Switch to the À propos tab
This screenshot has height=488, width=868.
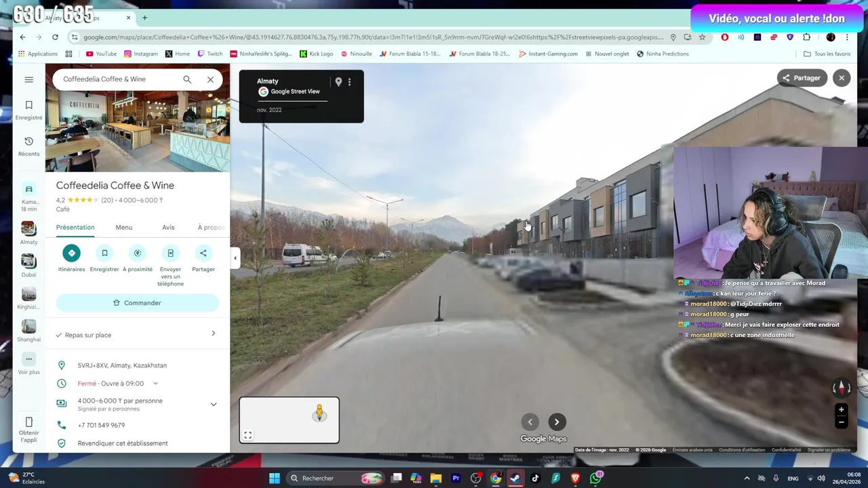(x=212, y=228)
